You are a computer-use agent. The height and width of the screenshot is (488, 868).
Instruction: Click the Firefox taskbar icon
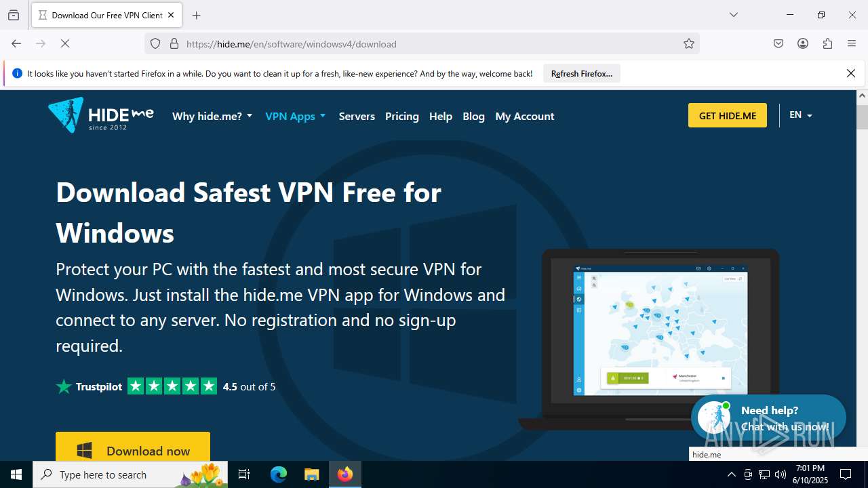tap(345, 474)
